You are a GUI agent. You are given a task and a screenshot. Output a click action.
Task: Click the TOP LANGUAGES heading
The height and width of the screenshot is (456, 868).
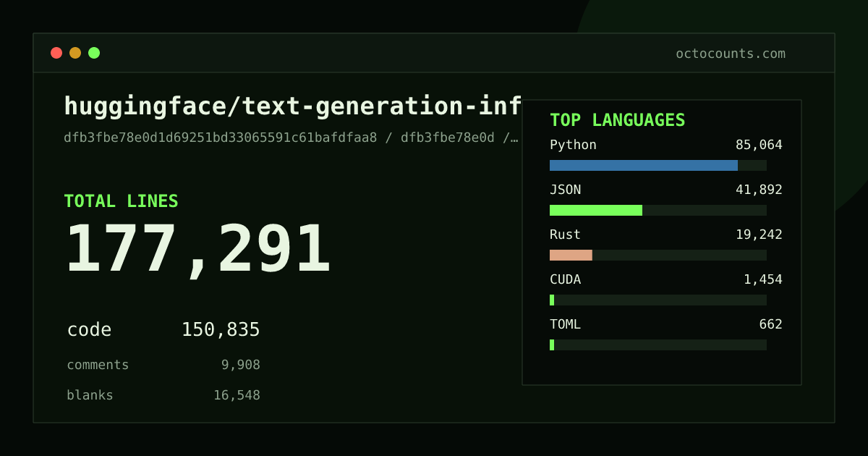[x=618, y=120]
